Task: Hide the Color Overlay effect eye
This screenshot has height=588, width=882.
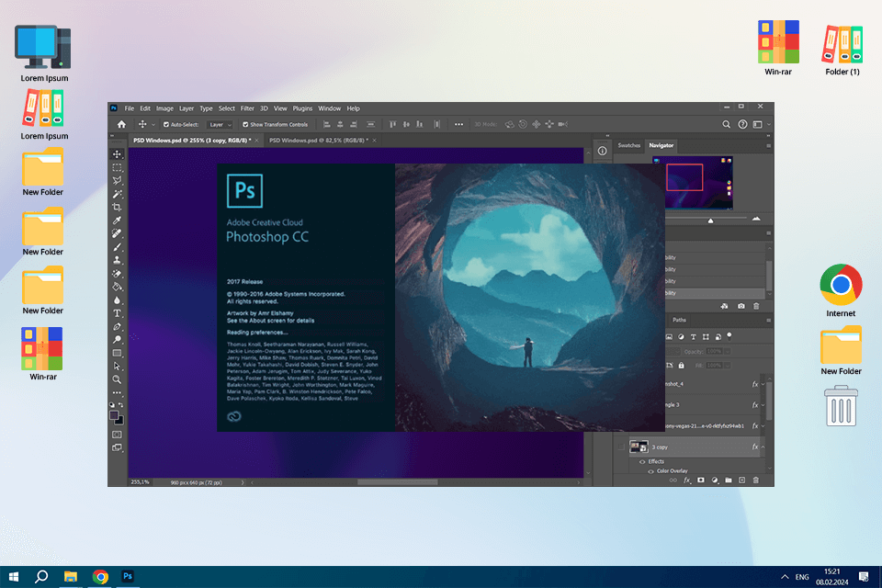Action: pyautogui.click(x=650, y=471)
